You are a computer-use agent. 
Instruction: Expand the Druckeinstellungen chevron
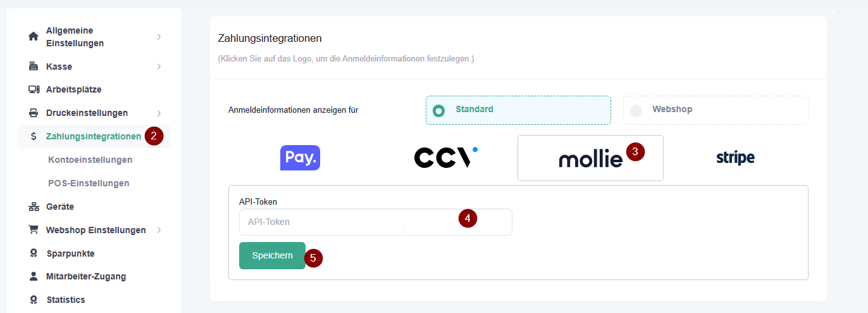click(159, 113)
